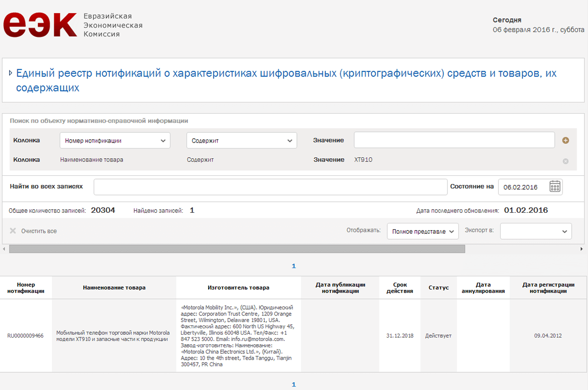
Task: Click the 31.12.2018 validity date
Action: pyautogui.click(x=400, y=336)
